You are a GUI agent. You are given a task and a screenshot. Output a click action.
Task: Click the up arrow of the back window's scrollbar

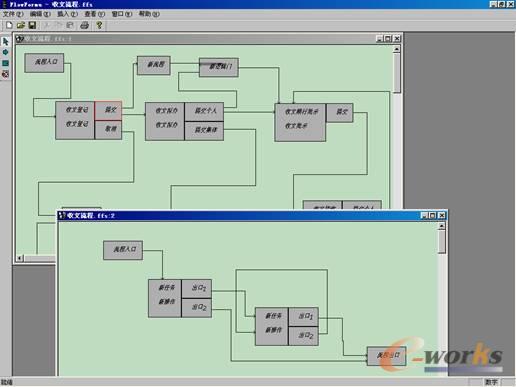[396, 49]
